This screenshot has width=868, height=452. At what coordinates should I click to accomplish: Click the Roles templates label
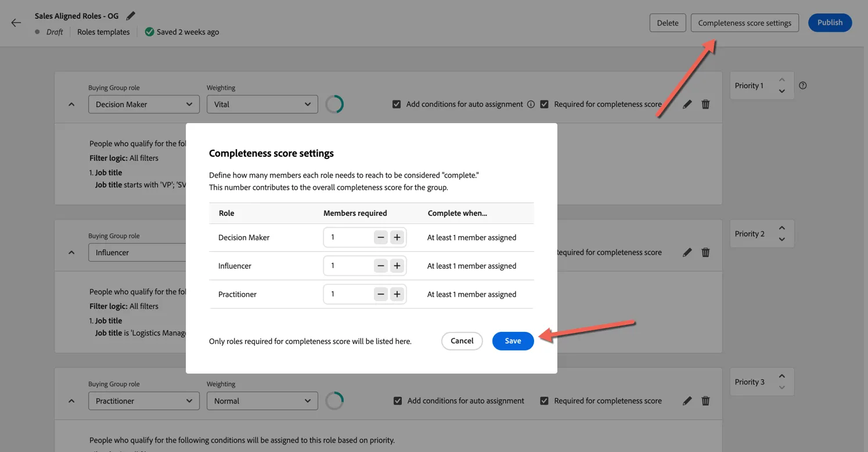[103, 32]
